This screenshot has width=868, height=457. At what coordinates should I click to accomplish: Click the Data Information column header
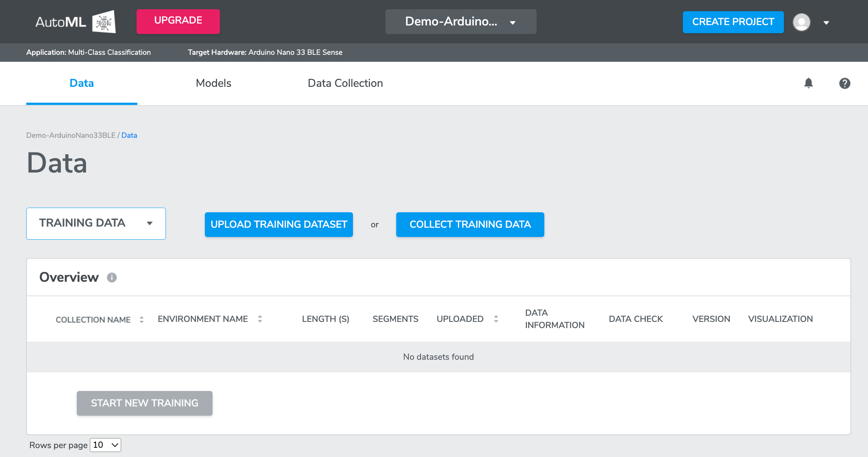tap(555, 319)
